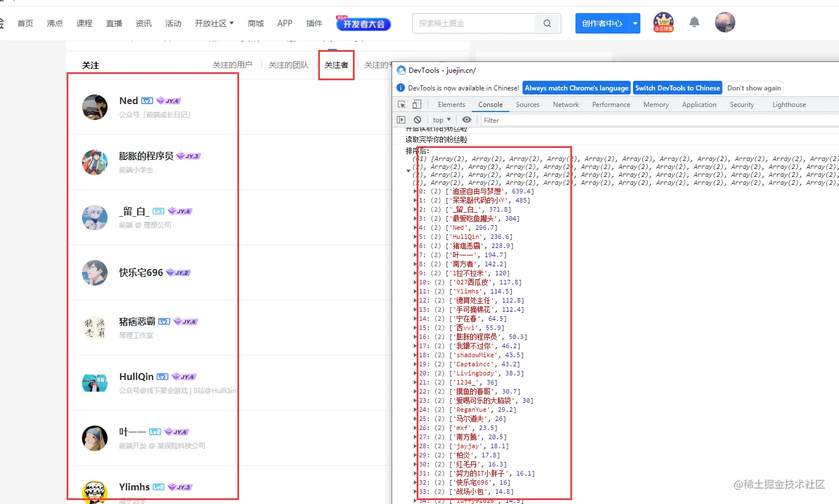Screen dimensions: 839x504
Task: Switch to the Performance tab
Action: point(611,105)
